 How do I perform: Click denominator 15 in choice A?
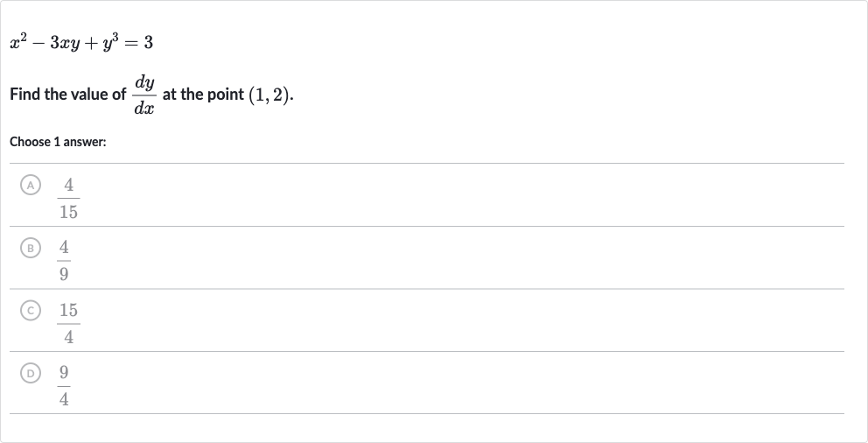tap(68, 212)
